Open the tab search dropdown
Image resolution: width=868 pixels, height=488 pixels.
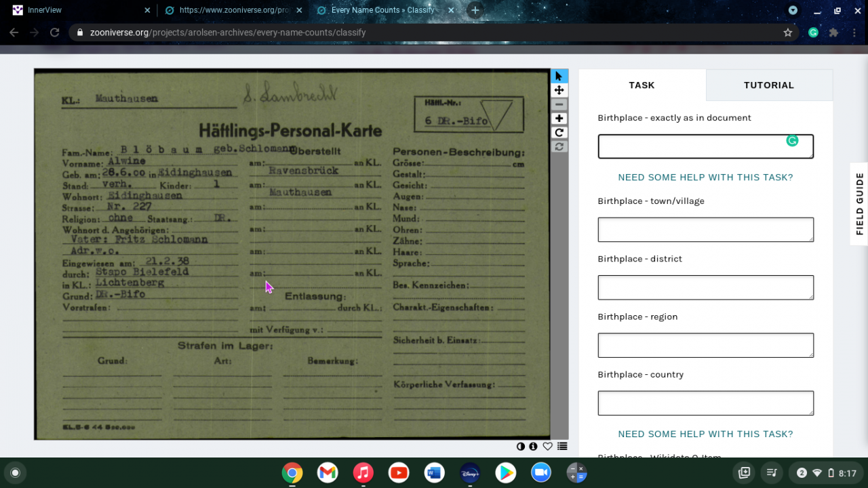(x=793, y=10)
